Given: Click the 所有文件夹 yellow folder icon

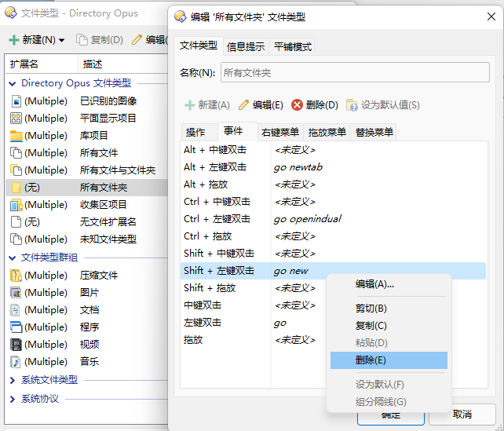Looking at the screenshot, I should coord(16,188).
